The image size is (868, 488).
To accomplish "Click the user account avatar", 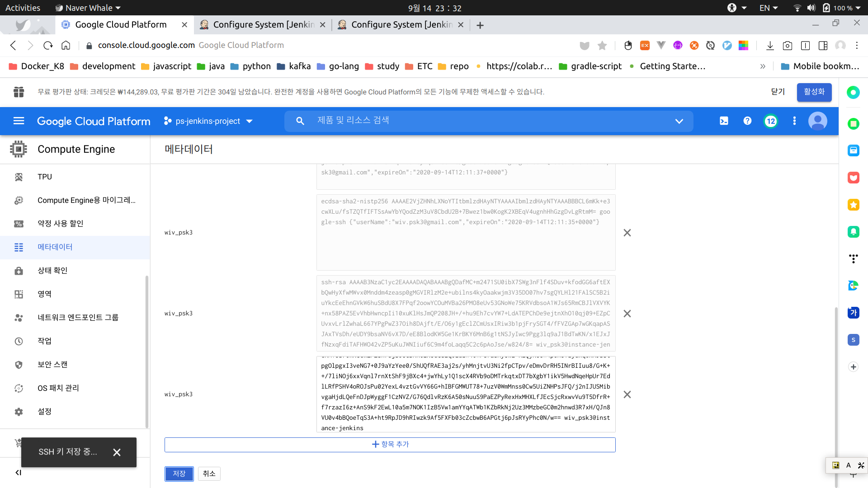I will [x=817, y=121].
